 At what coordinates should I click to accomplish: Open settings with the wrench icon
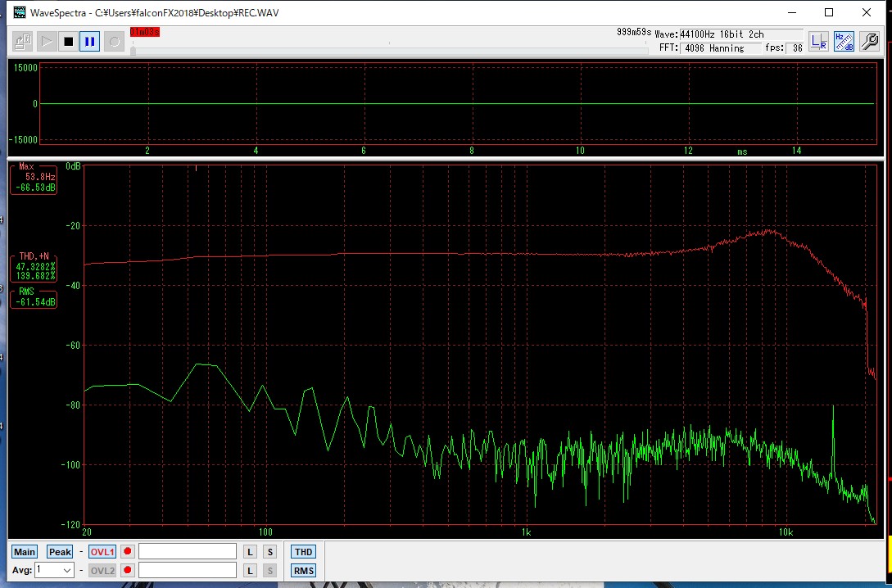coord(869,42)
